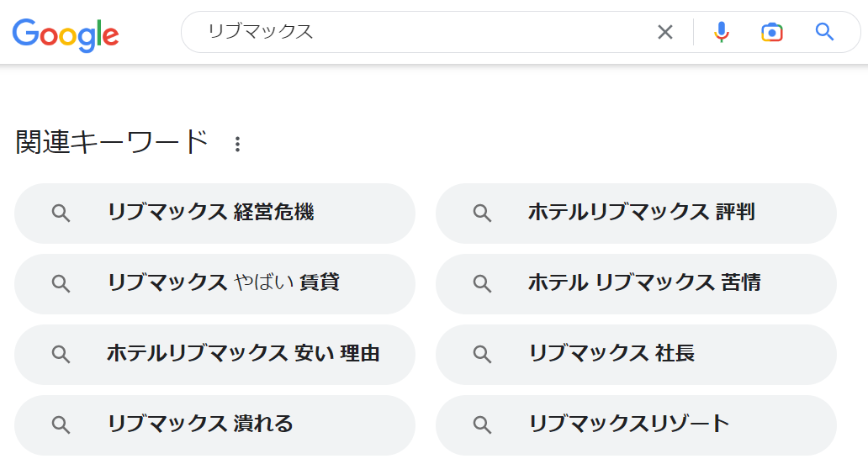Viewport: 868px width, 464px height.
Task: Click magnifier icon beside リブマックス 経営危機
Action: (61, 214)
